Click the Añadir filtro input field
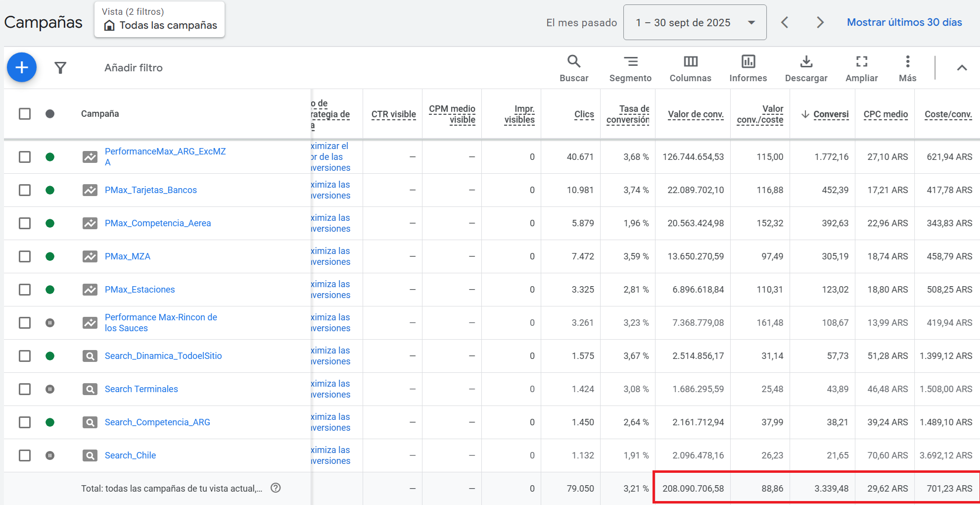The height and width of the screenshot is (505, 980). coord(134,68)
